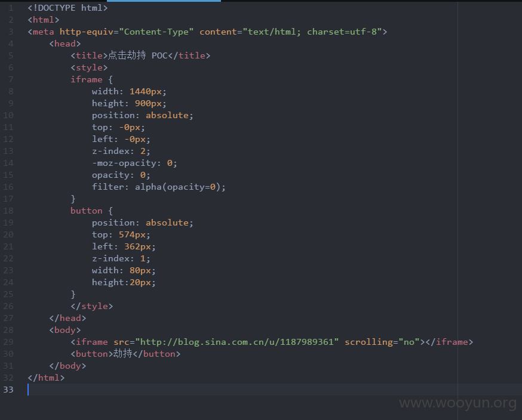Click the filter: alpha(opacity=0) declaration
Screen dimensions: 522x420
coord(159,187)
